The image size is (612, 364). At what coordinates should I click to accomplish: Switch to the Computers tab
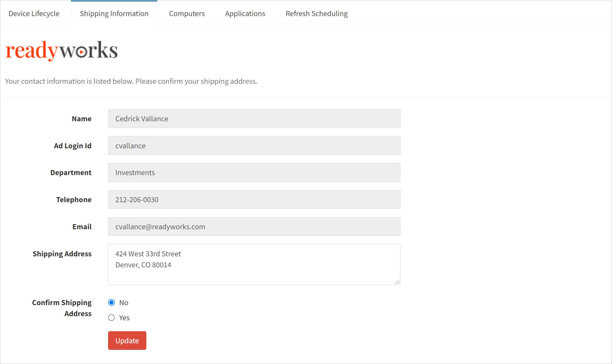187,14
